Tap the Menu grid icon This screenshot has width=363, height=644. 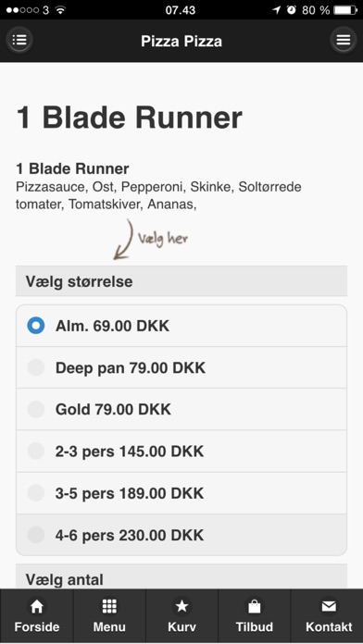tap(109, 606)
